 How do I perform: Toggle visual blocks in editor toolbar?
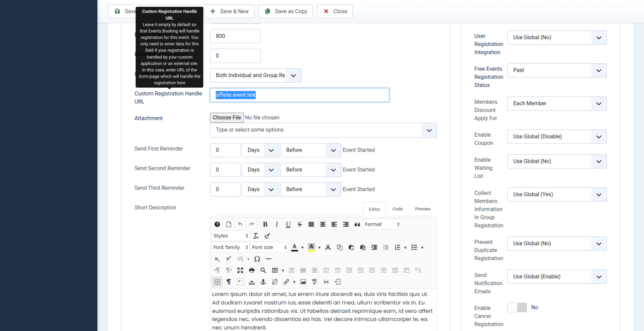240,282
